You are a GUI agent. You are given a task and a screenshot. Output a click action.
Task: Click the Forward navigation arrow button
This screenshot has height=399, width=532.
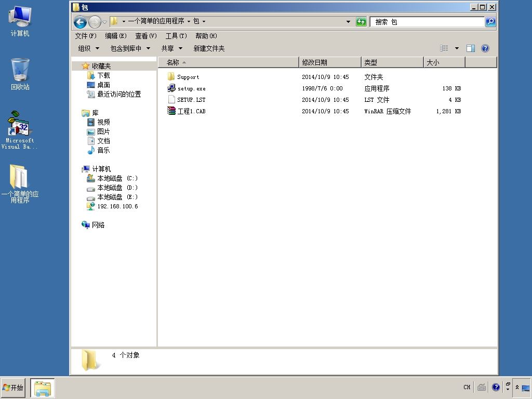(x=95, y=22)
